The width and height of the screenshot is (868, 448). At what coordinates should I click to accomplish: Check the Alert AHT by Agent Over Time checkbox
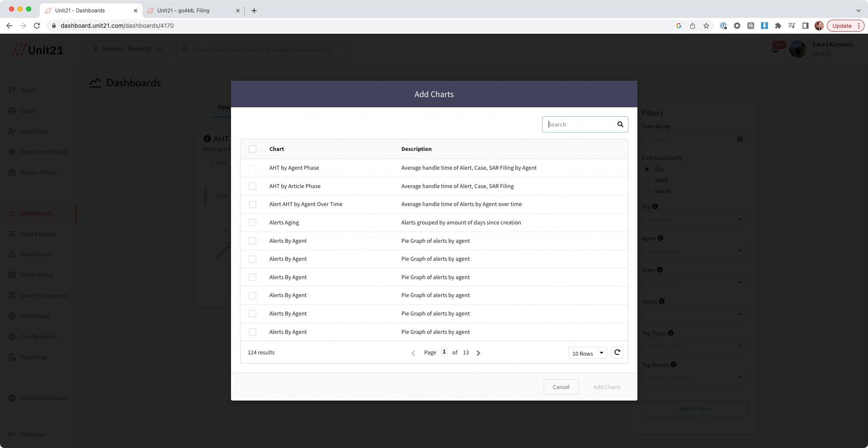click(x=253, y=204)
